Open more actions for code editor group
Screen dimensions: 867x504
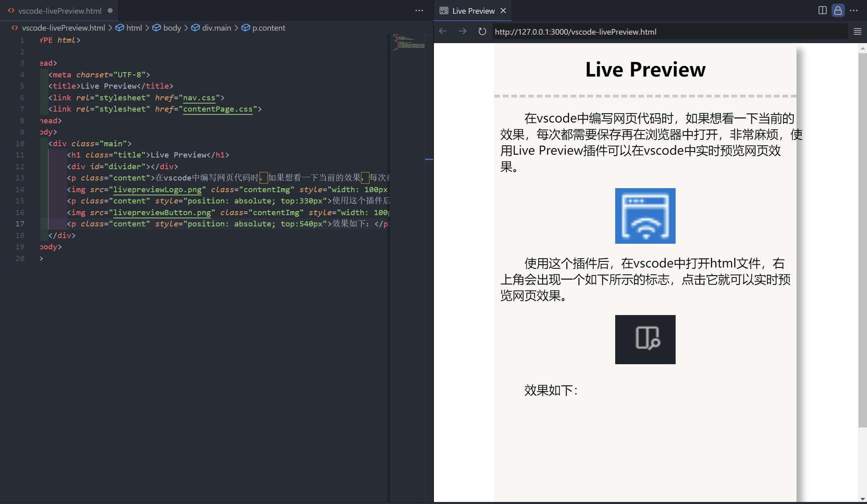tap(419, 10)
